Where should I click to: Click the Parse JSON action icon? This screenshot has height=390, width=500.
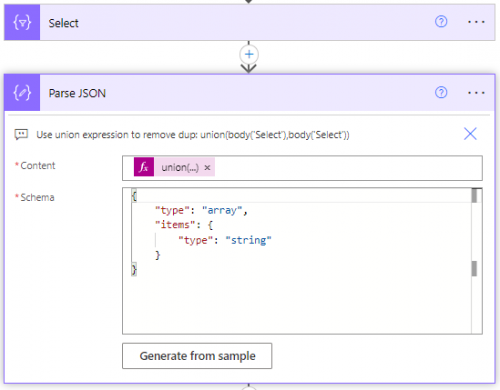(22, 93)
